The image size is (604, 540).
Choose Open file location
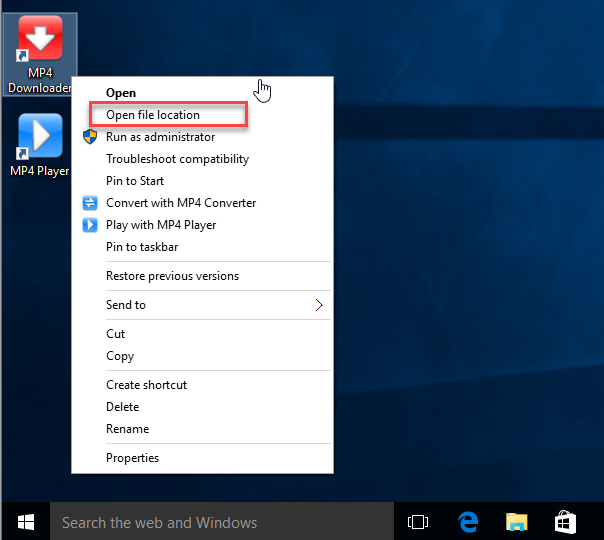(203, 115)
